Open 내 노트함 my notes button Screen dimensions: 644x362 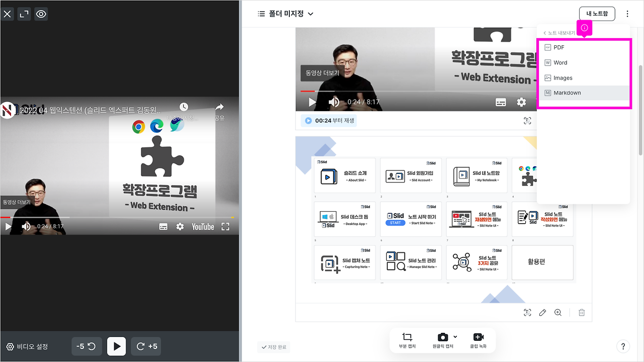(597, 14)
